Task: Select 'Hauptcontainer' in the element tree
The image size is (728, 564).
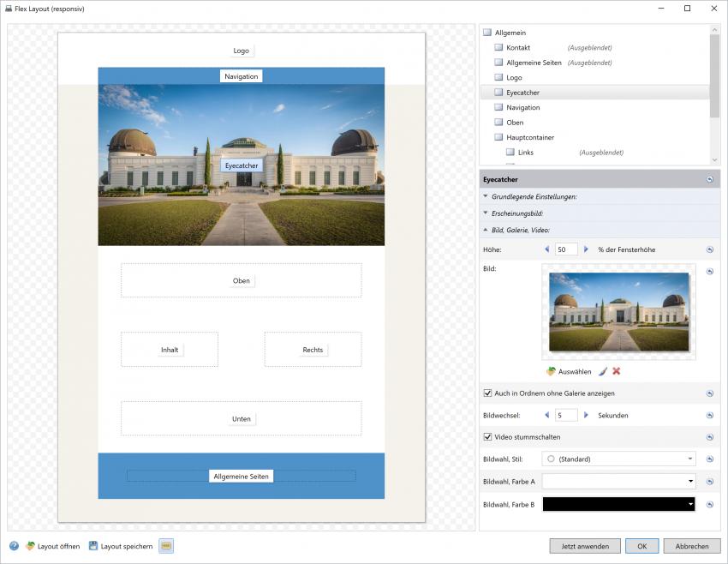Action: [x=530, y=137]
